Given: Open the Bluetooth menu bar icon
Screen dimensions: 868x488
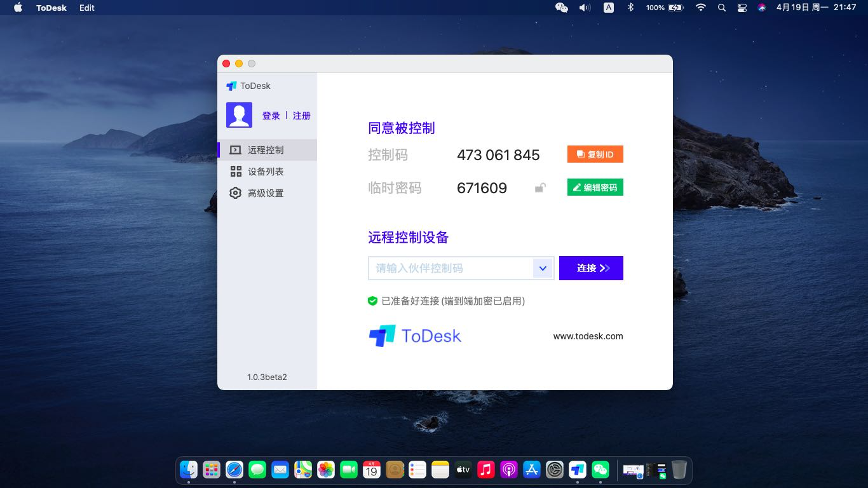Looking at the screenshot, I should click(x=631, y=8).
